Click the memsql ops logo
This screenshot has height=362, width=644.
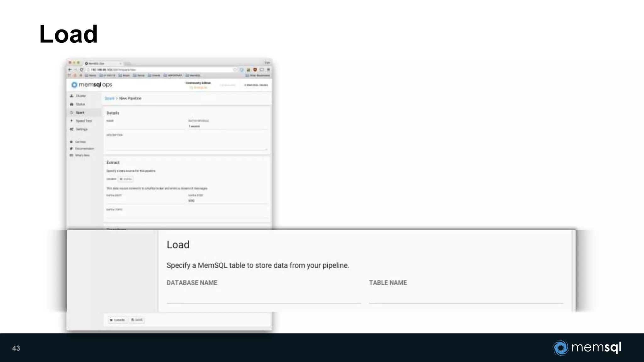92,85
